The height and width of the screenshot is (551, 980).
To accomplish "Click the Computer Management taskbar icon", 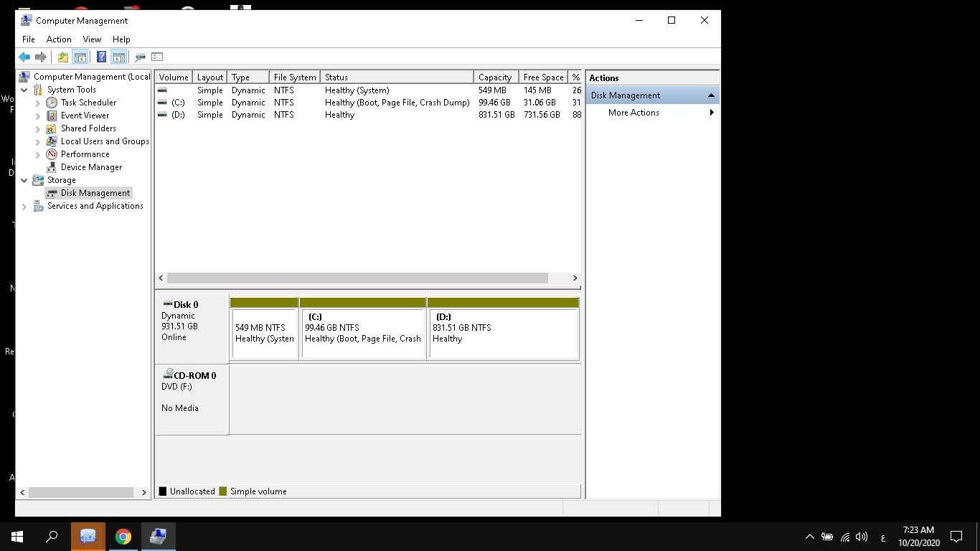I will click(x=158, y=537).
